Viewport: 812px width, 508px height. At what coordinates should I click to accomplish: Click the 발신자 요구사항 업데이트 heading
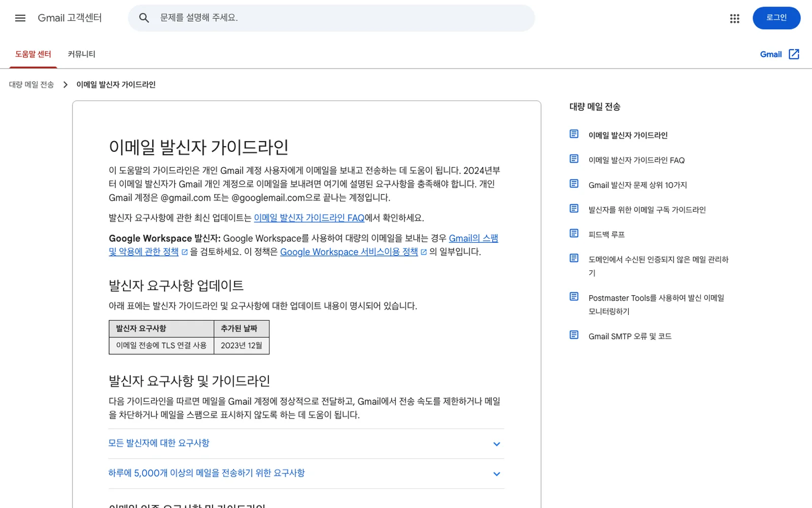coord(176,285)
